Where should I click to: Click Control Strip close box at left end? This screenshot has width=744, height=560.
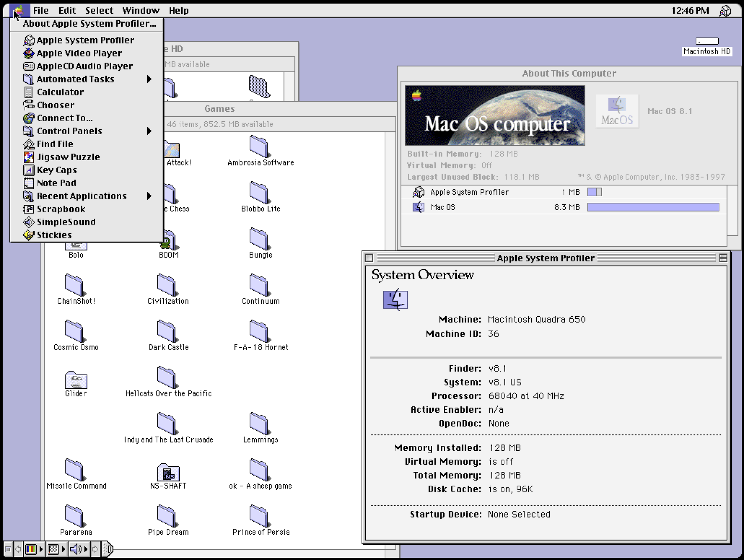click(x=8, y=549)
